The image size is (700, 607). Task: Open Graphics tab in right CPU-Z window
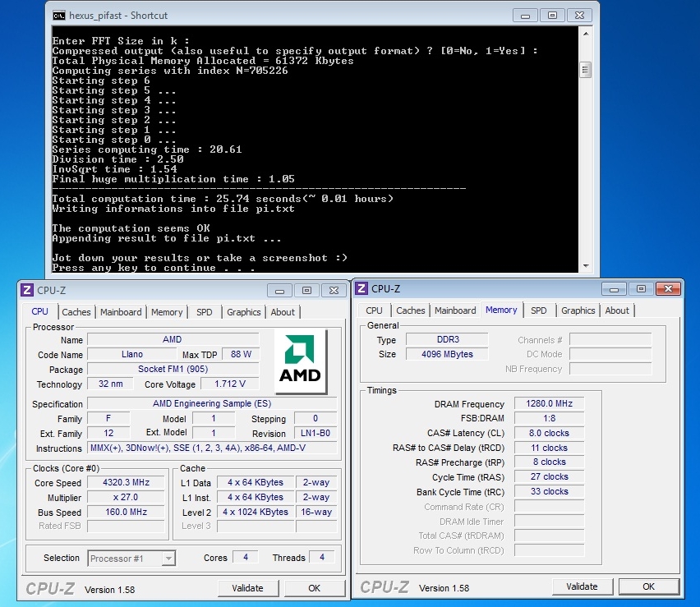pos(578,310)
